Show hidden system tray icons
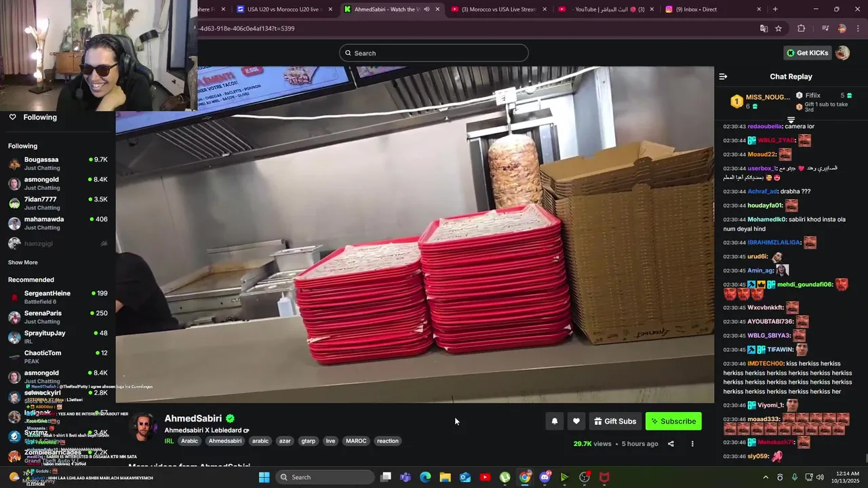Screen dimensions: 868x488 click(x=764, y=477)
